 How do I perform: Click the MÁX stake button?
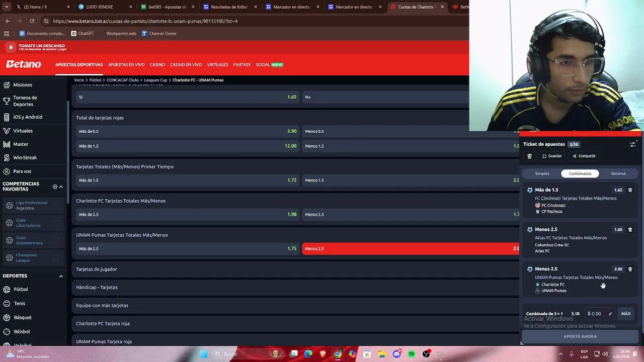[x=626, y=314]
